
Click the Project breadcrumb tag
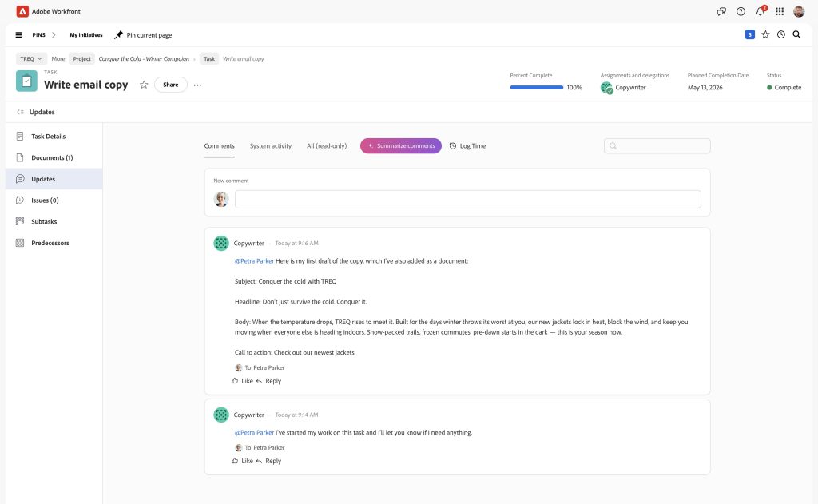(x=82, y=59)
